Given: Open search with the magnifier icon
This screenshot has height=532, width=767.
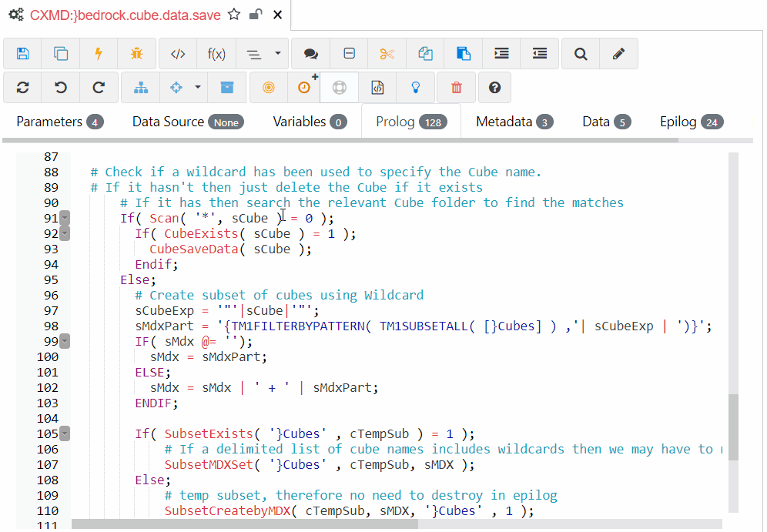Looking at the screenshot, I should point(581,54).
